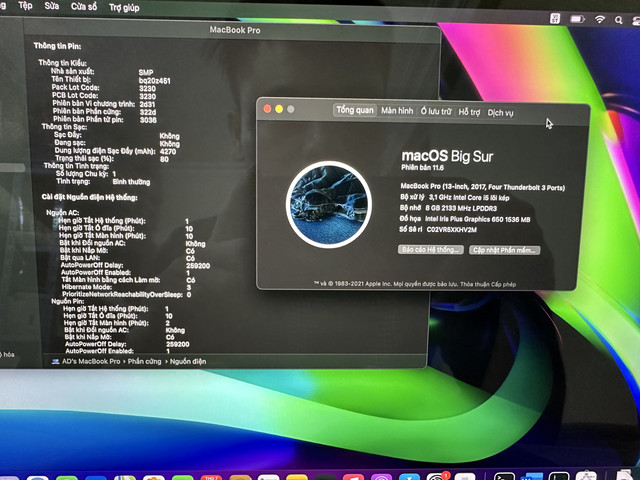Open the Hỗ trợ tab
The height and width of the screenshot is (480, 640).
point(469,112)
